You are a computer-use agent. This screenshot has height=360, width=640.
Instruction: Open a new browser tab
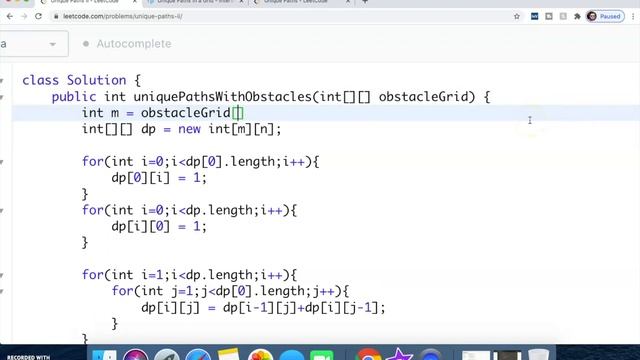pyautogui.click(x=365, y=2)
